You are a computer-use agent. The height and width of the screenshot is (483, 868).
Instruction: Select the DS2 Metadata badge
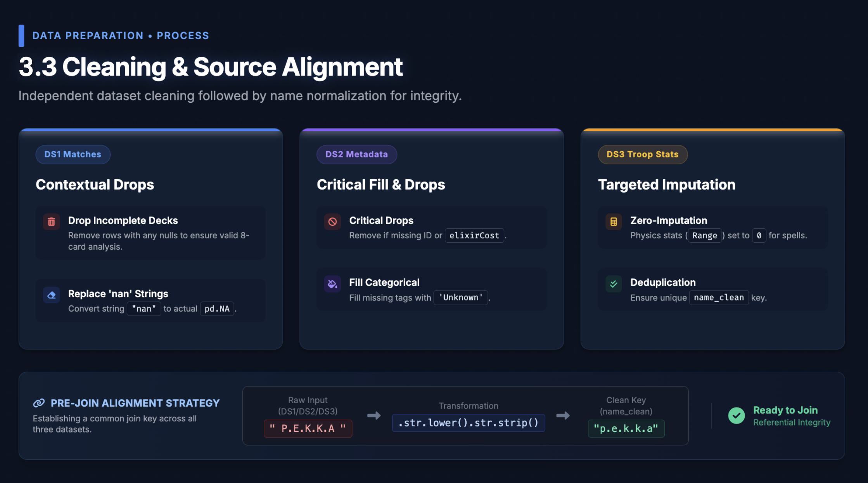click(x=356, y=154)
